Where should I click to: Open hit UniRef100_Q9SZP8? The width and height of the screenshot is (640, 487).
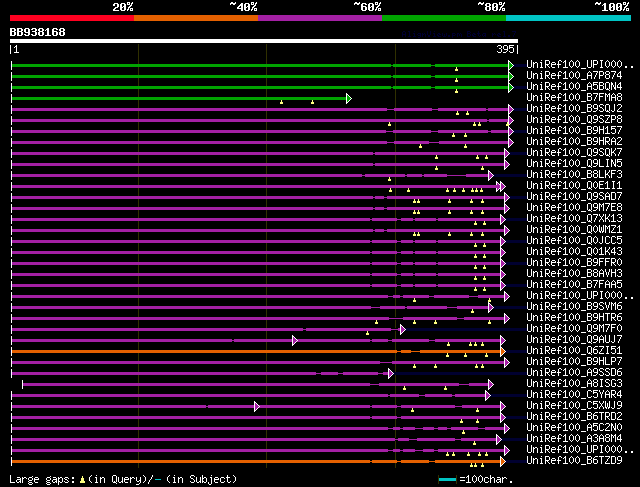pyautogui.click(x=574, y=120)
